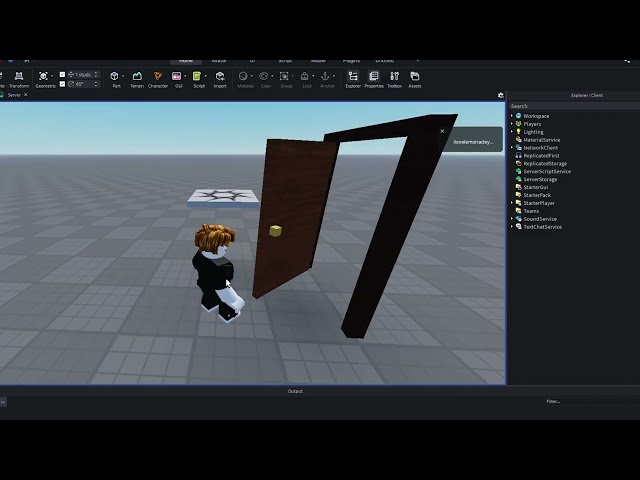Click the spawn location pad

[x=223, y=198]
